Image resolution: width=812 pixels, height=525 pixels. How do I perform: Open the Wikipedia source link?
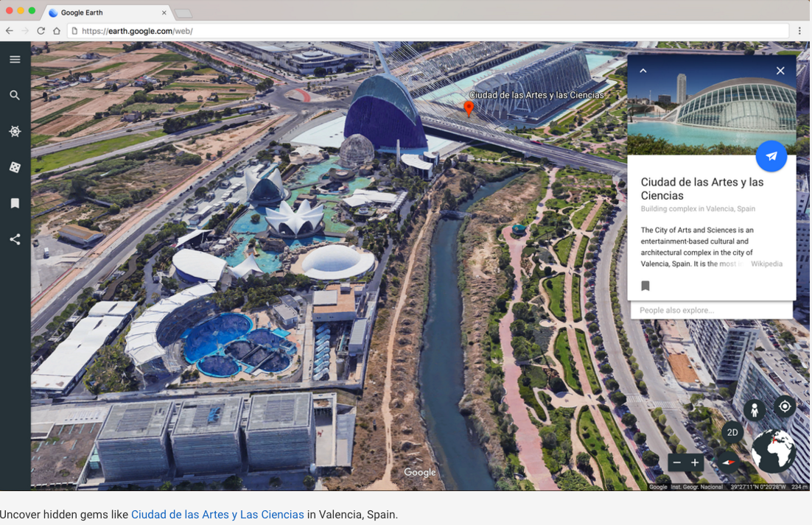tap(766, 264)
